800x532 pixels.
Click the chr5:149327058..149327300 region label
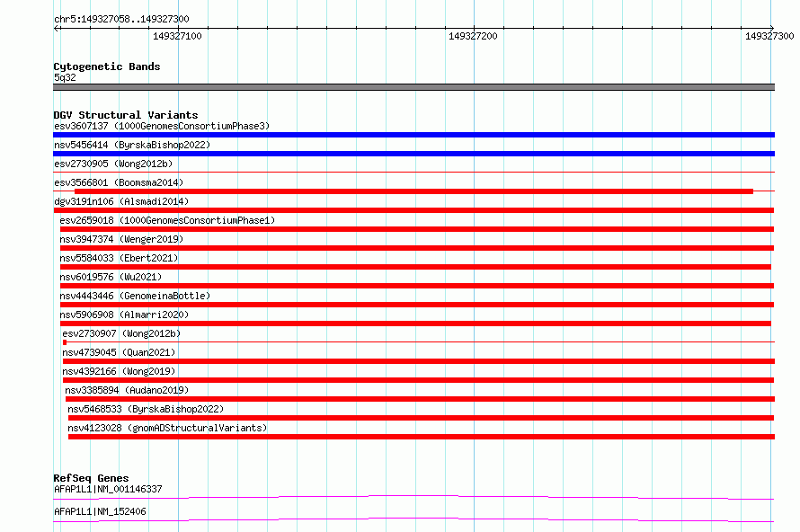(x=121, y=19)
